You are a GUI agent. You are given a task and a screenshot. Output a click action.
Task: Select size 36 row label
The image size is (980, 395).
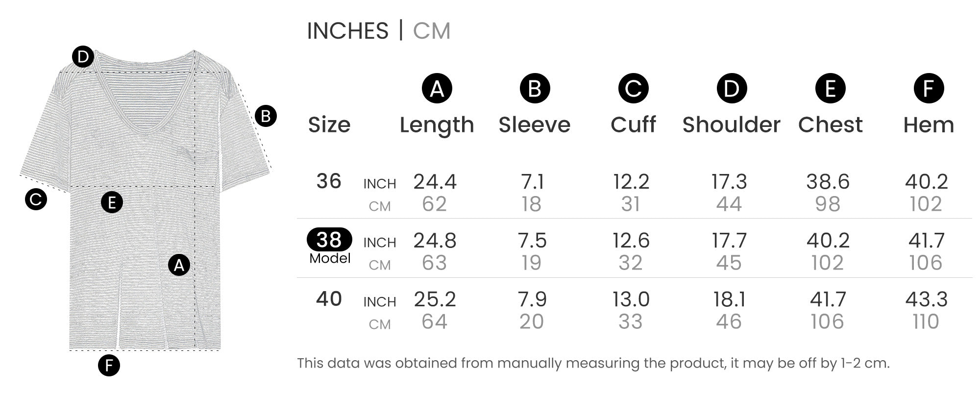(329, 181)
